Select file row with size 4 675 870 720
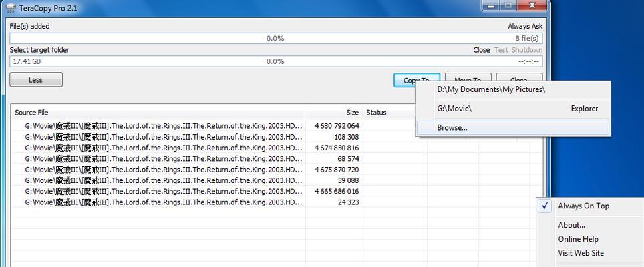 tap(277, 170)
